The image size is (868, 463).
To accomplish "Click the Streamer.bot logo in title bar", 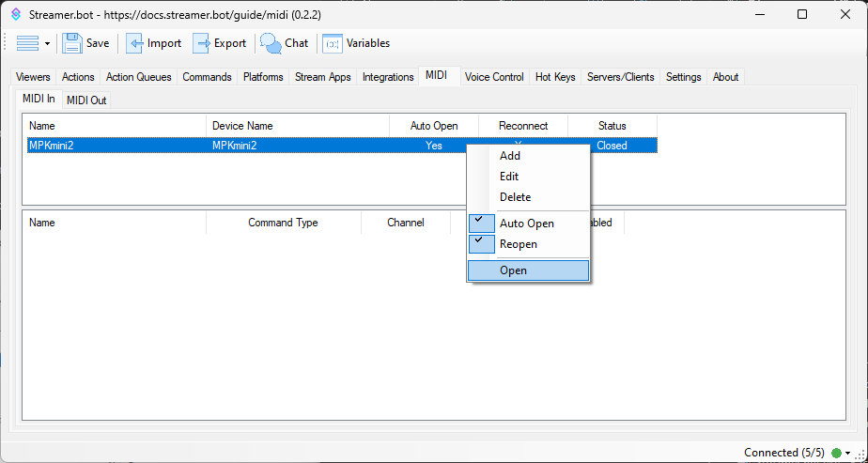I will (15, 14).
